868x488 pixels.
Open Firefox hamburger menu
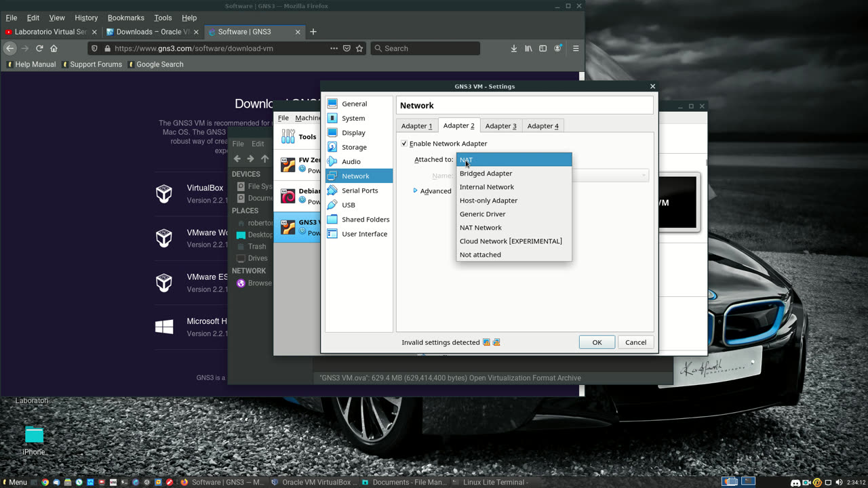point(576,49)
